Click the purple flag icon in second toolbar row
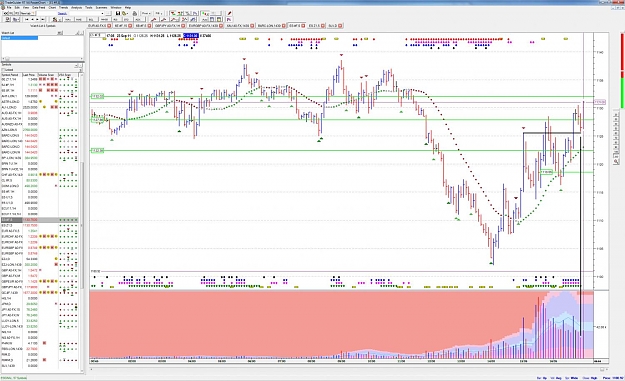The image size is (625, 381). point(229,19)
